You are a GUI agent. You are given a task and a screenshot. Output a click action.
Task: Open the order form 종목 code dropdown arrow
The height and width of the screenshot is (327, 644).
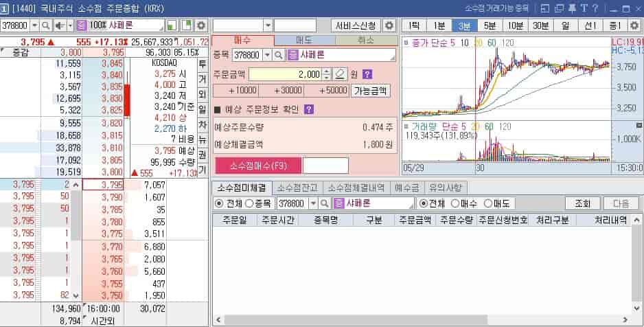click(x=267, y=55)
